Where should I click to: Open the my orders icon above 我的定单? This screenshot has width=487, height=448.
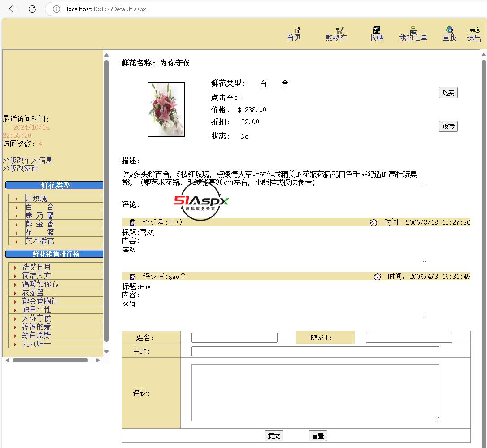[413, 30]
